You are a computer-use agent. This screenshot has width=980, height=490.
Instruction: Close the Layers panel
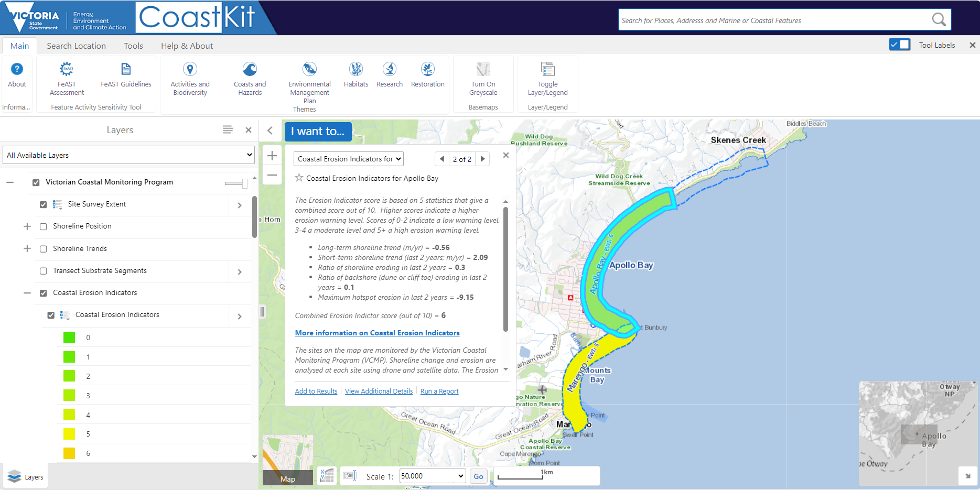click(249, 129)
